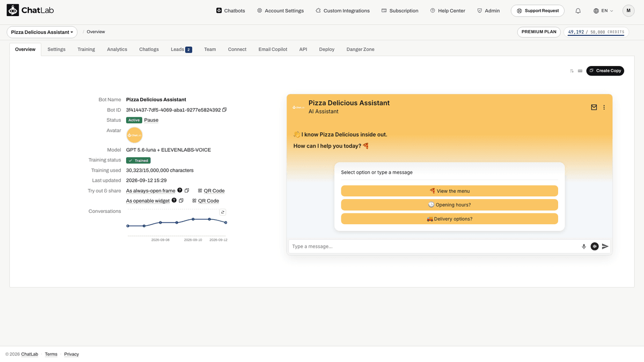Viewport: 644px width, 362px height.
Task: Go to Account Settings
Action: pyautogui.click(x=280, y=11)
